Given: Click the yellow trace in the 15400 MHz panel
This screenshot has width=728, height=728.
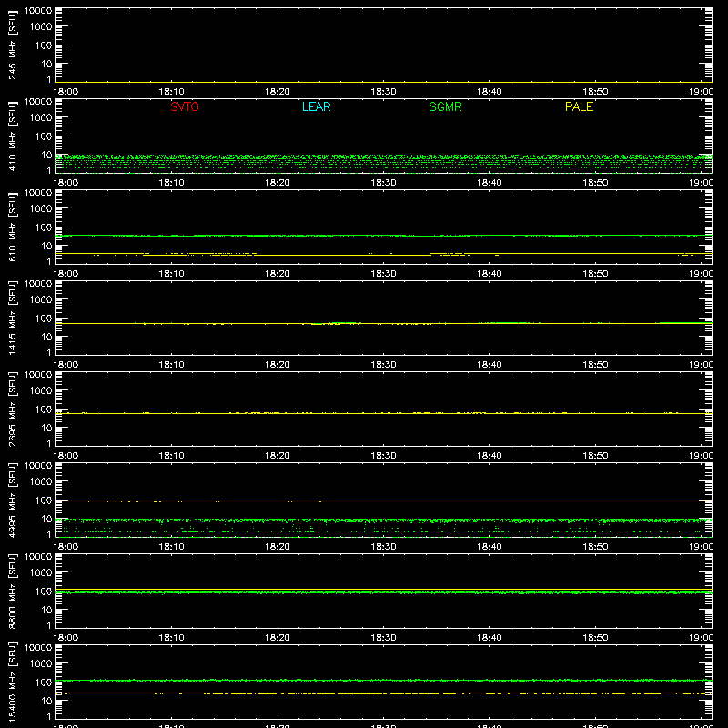Looking at the screenshot, I should (x=383, y=693).
